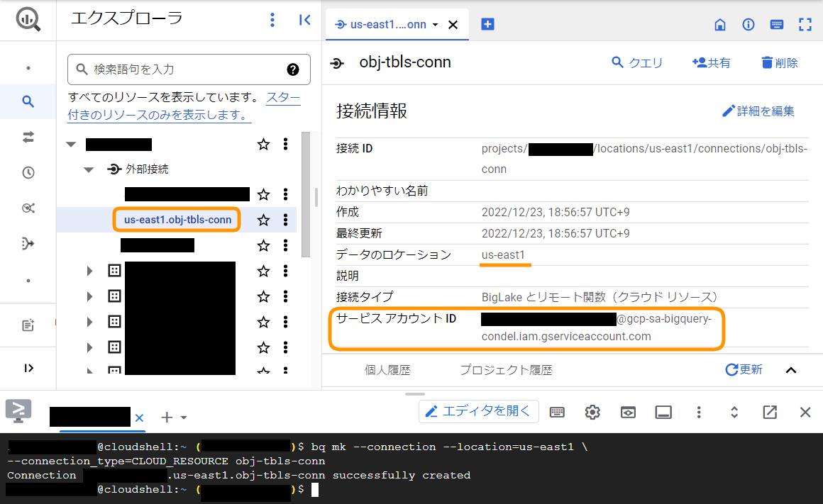
Task: Open the analytics hub icon in sidebar
Action: pos(28,208)
